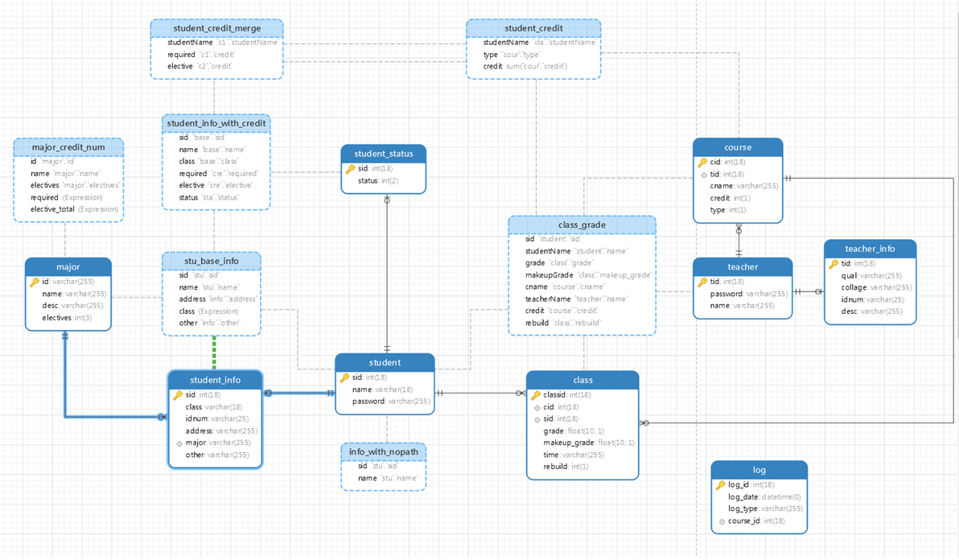
Task: Select the major table header
Action: click(68, 267)
